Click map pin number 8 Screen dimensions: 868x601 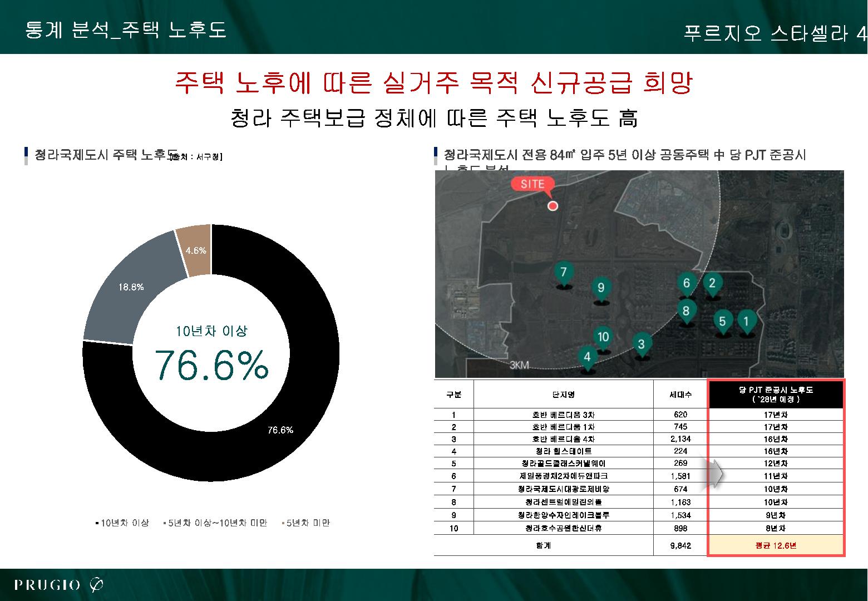point(685,313)
